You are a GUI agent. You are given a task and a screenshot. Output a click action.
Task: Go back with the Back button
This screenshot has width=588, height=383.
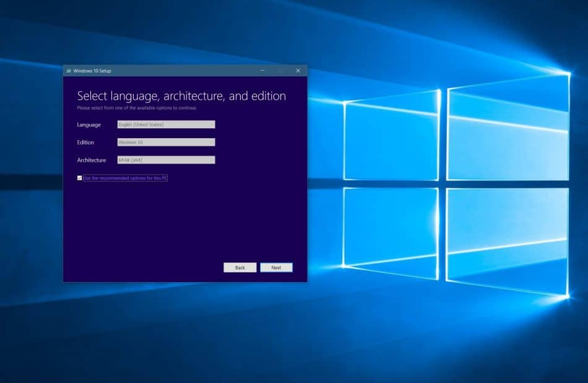click(240, 267)
